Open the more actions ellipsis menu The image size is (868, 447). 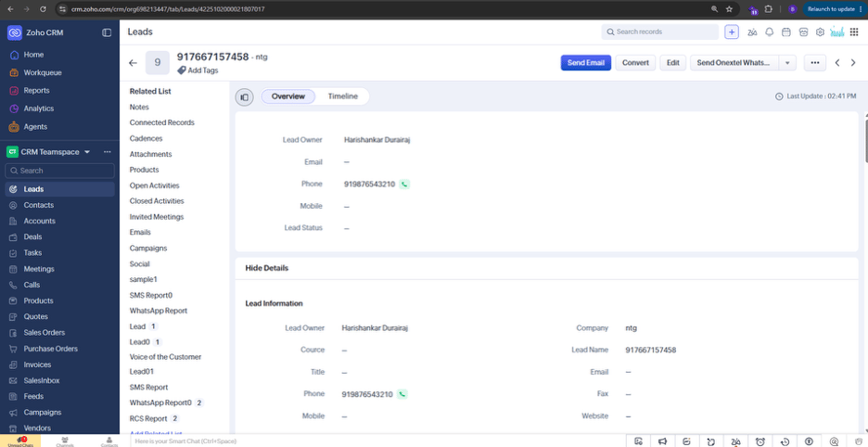coord(815,62)
